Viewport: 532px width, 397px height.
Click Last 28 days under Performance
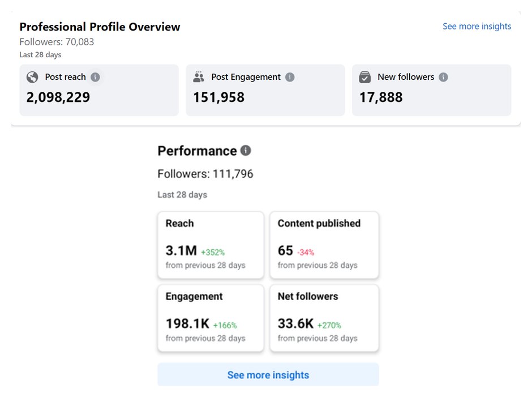click(x=182, y=195)
